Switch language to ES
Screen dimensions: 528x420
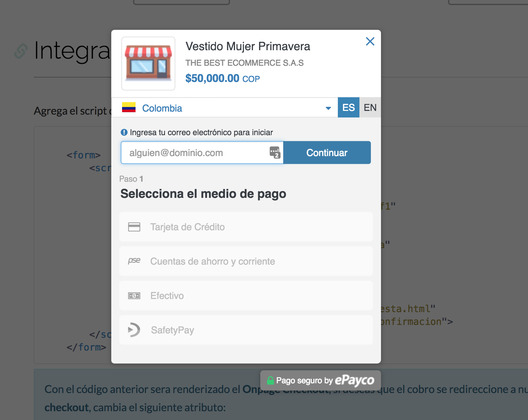click(x=349, y=108)
